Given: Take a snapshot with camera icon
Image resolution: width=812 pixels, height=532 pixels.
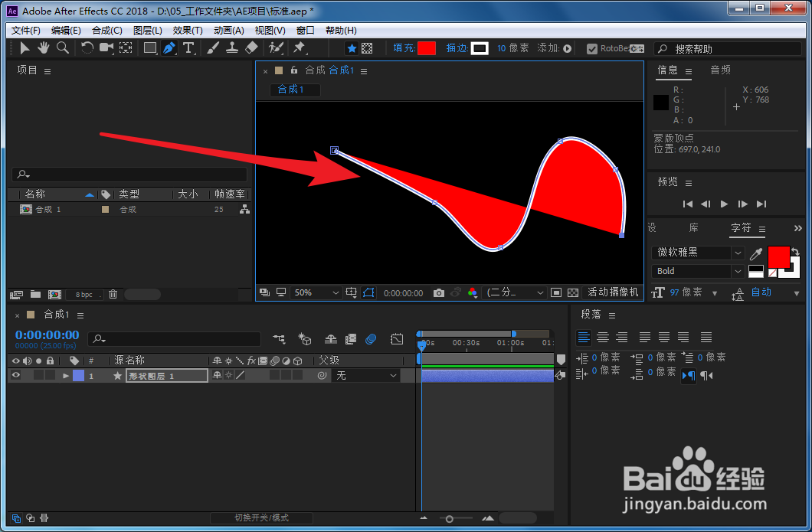Looking at the screenshot, I should pos(439,293).
